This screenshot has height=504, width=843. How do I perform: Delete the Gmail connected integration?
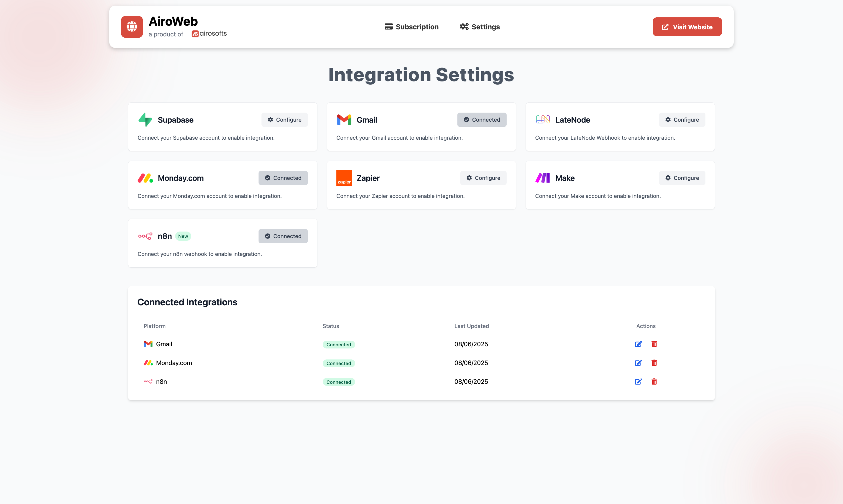click(x=654, y=344)
